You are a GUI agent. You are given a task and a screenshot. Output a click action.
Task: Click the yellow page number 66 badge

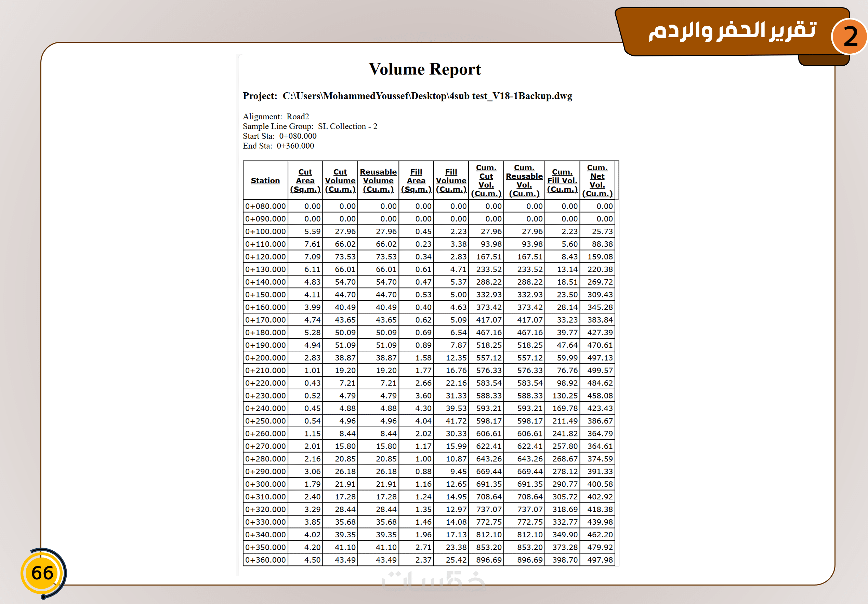click(42, 573)
